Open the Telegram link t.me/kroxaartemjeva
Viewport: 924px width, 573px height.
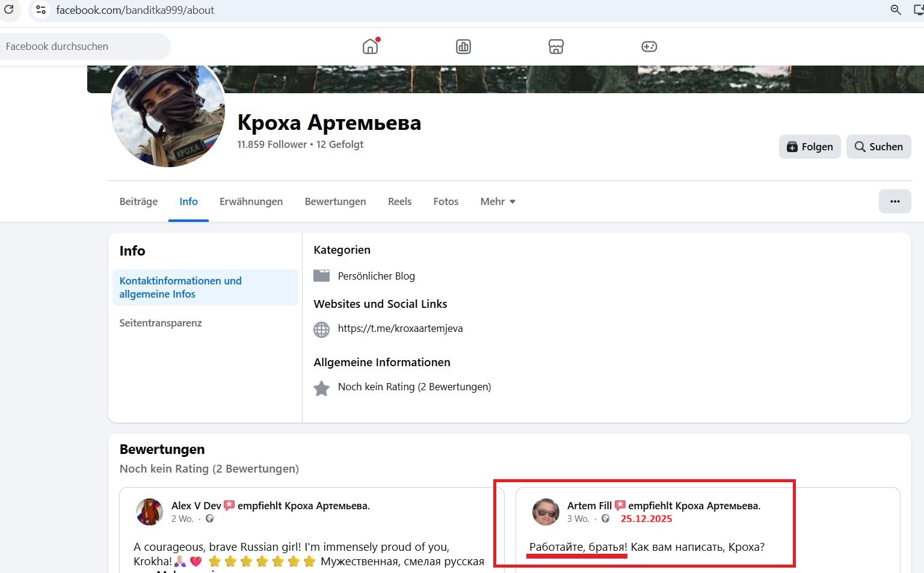pyautogui.click(x=400, y=328)
